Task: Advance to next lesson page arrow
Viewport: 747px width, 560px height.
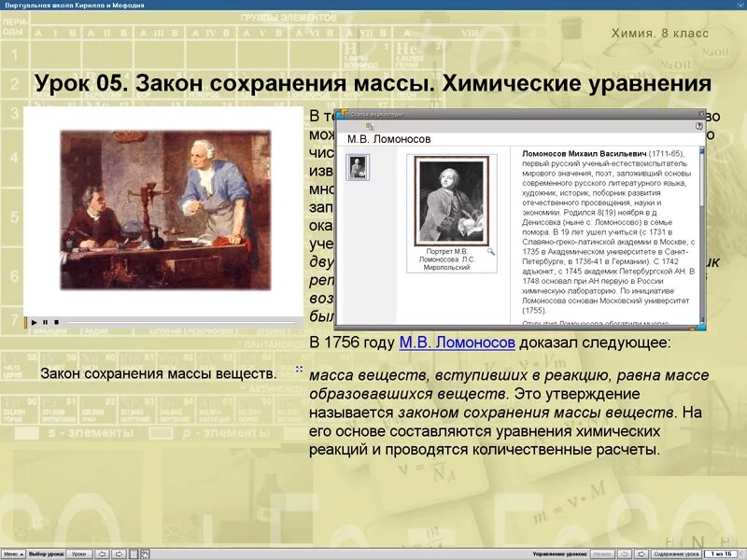Action: pos(641,553)
